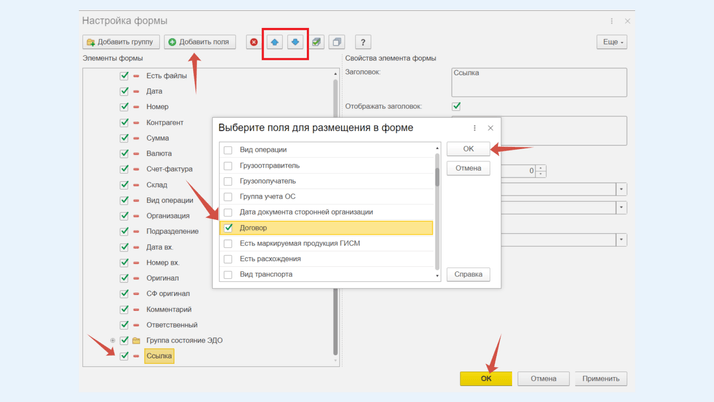
Task: Click the Заголовок text field containing Ссылка
Action: [538, 82]
